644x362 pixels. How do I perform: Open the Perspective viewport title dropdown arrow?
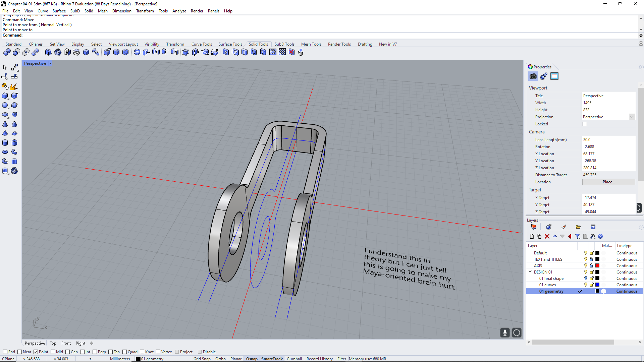(50, 63)
